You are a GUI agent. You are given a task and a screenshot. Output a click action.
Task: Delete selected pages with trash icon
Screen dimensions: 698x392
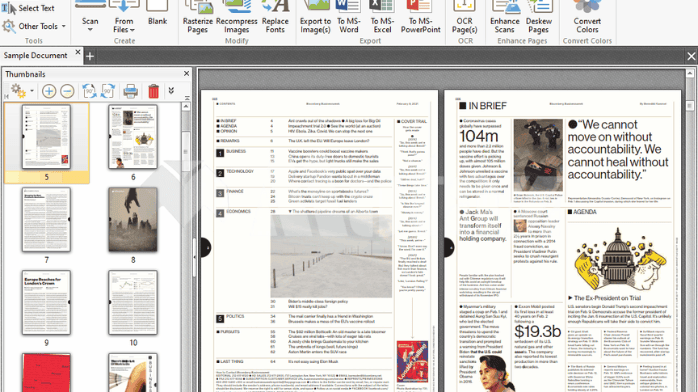(154, 91)
